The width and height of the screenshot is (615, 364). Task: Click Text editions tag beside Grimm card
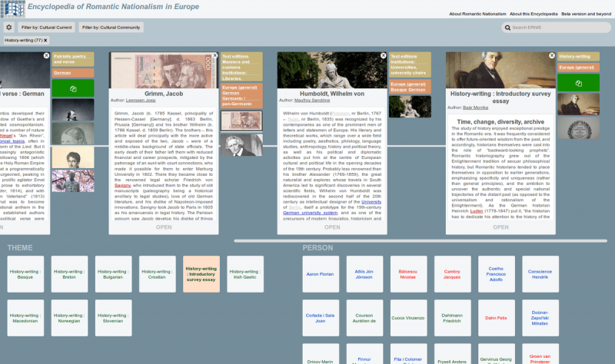(241, 67)
